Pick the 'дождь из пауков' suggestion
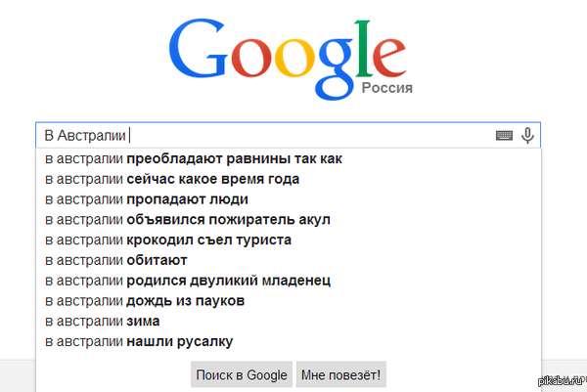 pyautogui.click(x=144, y=300)
